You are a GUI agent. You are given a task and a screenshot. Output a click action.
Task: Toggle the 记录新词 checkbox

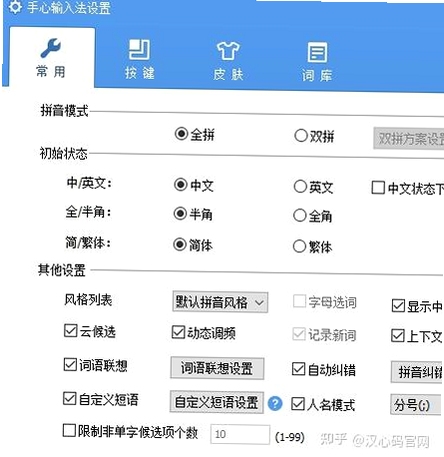coord(299,334)
